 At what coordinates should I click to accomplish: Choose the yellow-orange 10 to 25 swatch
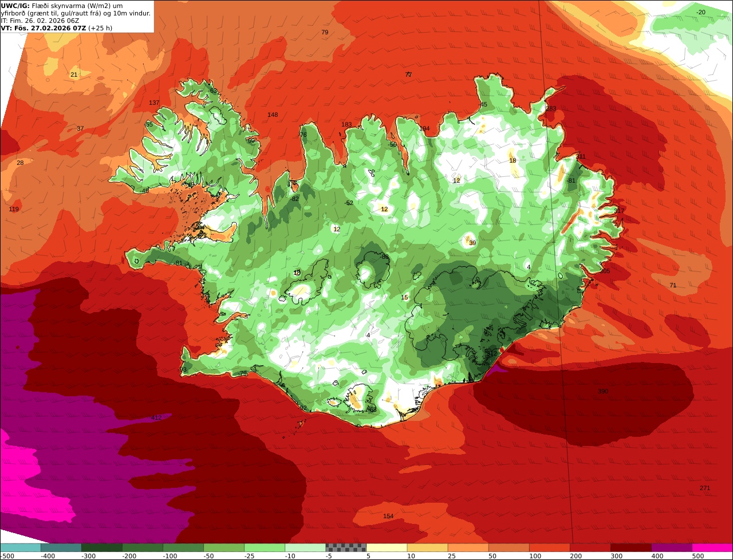(x=427, y=547)
